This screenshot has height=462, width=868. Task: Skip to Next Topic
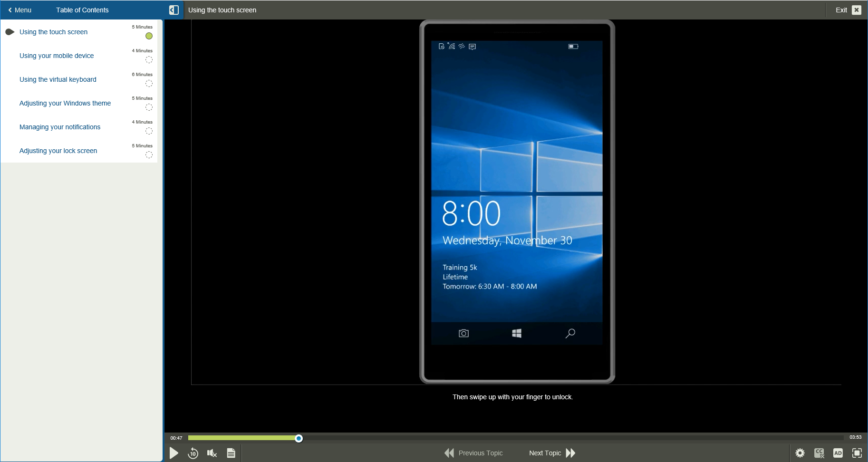tap(552, 453)
